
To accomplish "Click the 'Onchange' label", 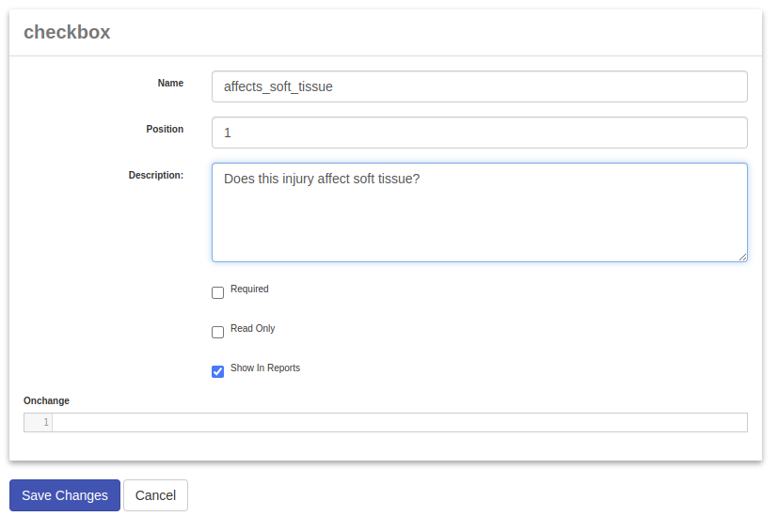I will (47, 400).
